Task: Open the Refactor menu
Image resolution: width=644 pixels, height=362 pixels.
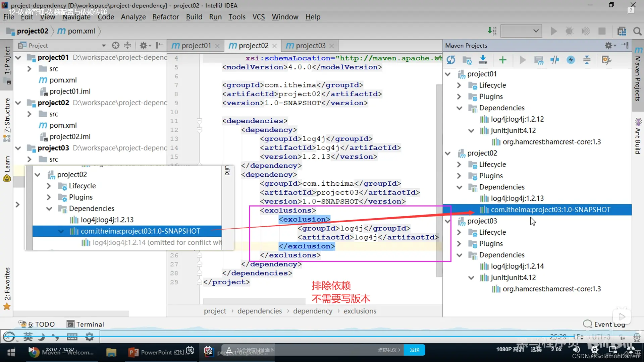Action: [165, 17]
